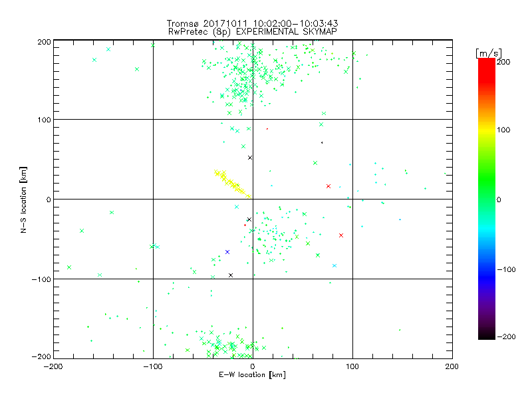Image resolution: width=532 pixels, height=399 pixels.
Task: Click the N-S axis tick label '0'
Action: click(x=49, y=199)
